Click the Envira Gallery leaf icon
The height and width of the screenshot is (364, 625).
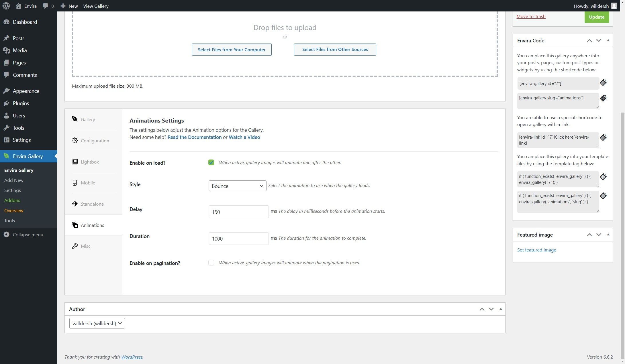point(6,156)
